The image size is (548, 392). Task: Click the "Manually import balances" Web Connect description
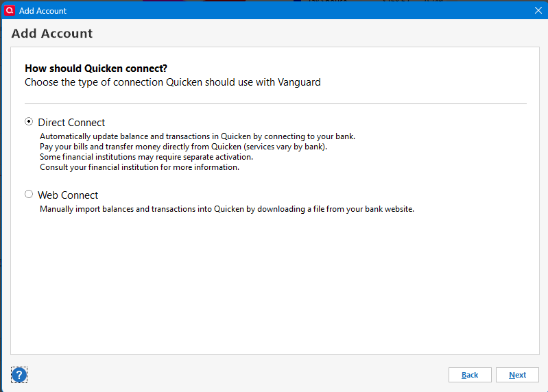click(x=226, y=209)
